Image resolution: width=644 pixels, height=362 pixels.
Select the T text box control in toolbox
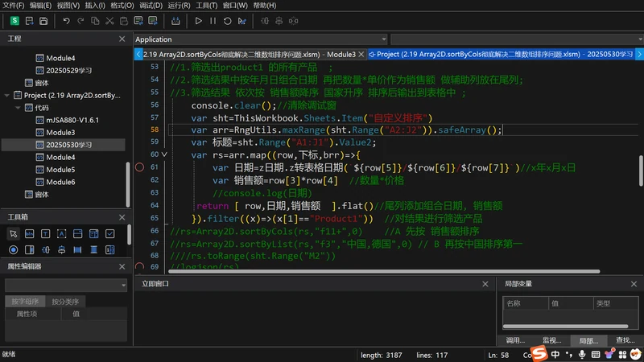point(45,233)
